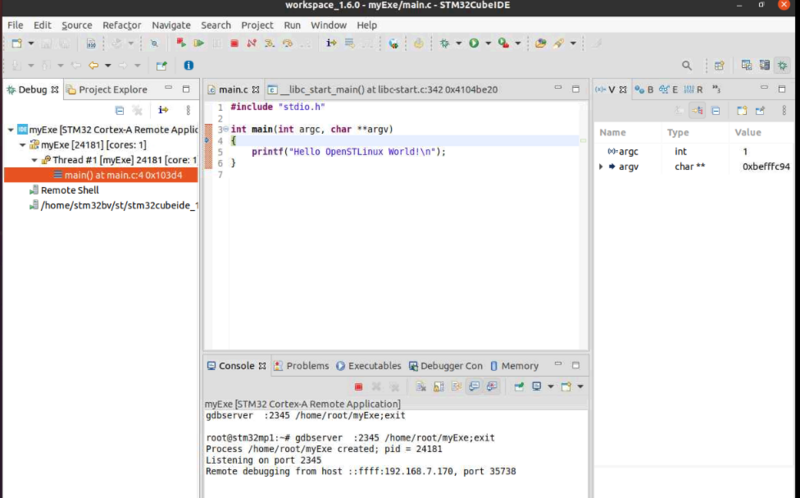The width and height of the screenshot is (800, 498).
Task: Switch to the Executables tab
Action: tap(368, 366)
